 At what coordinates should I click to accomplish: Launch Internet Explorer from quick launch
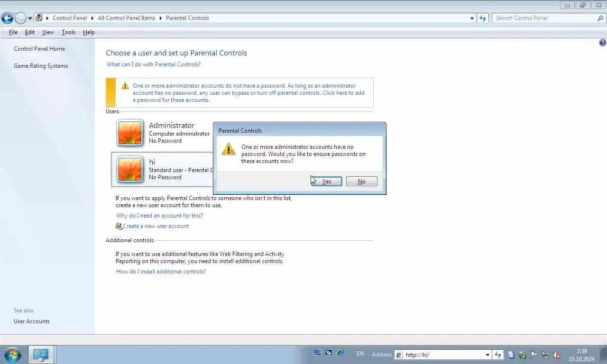pos(340,353)
